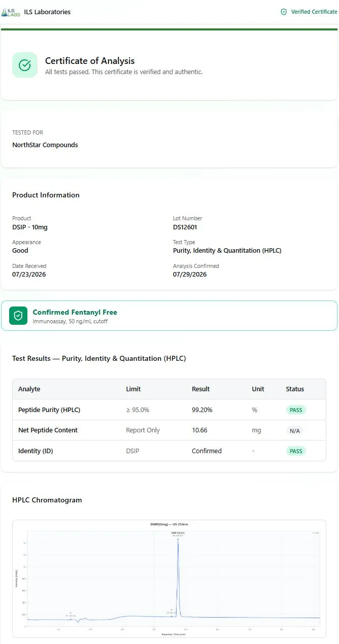Click the NorthStar Compounds client name
Image resolution: width=339 pixels, height=644 pixels.
[x=45, y=145]
